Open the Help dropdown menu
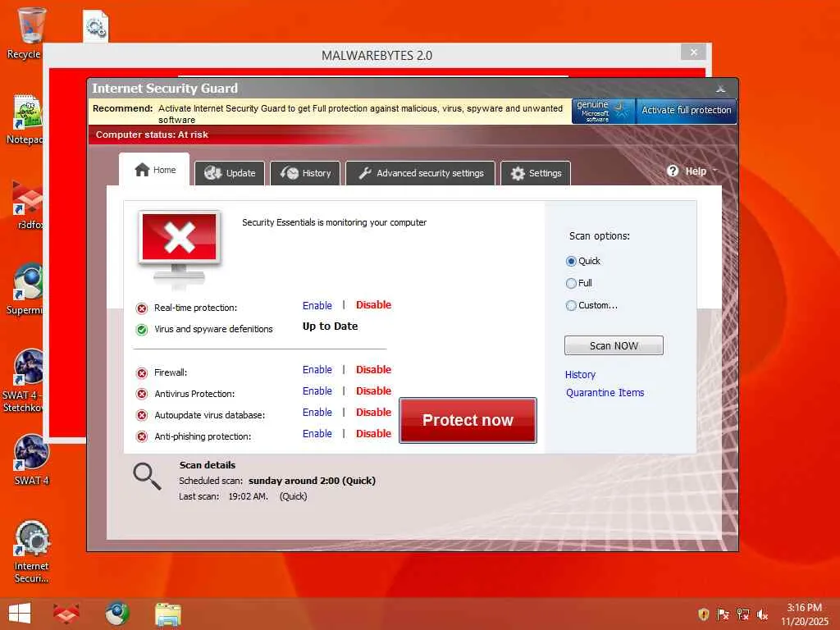 696,171
